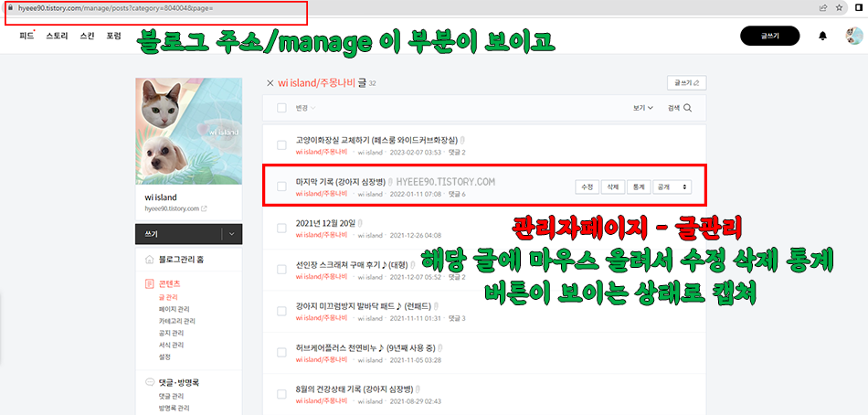Check the 8월의 건강상태 기록 checkbox

[x=281, y=395]
